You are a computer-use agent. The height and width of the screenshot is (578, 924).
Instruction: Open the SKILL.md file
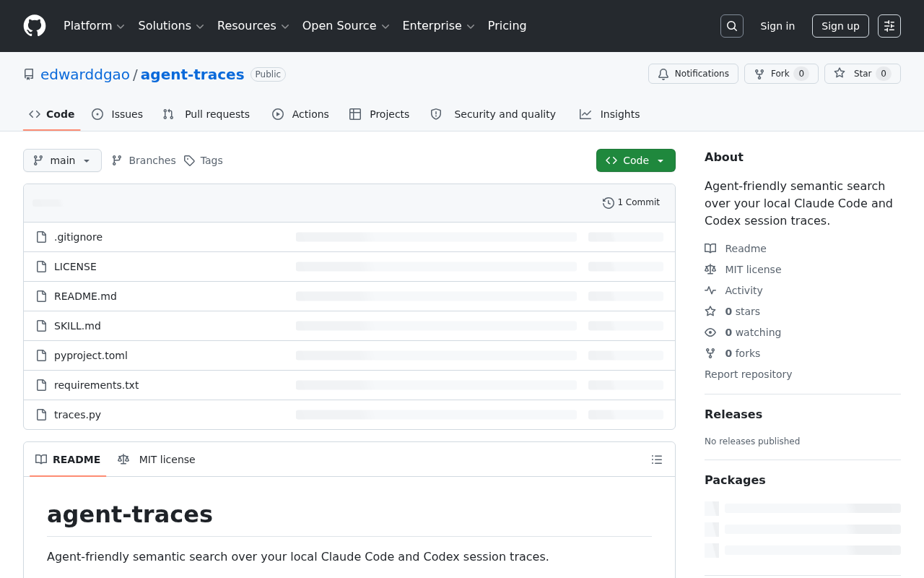coord(77,326)
